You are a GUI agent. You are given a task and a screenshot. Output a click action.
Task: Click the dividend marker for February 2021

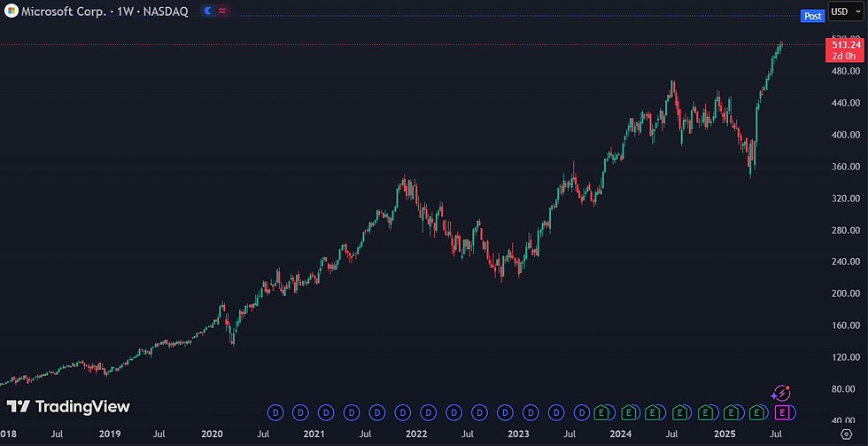(326, 412)
